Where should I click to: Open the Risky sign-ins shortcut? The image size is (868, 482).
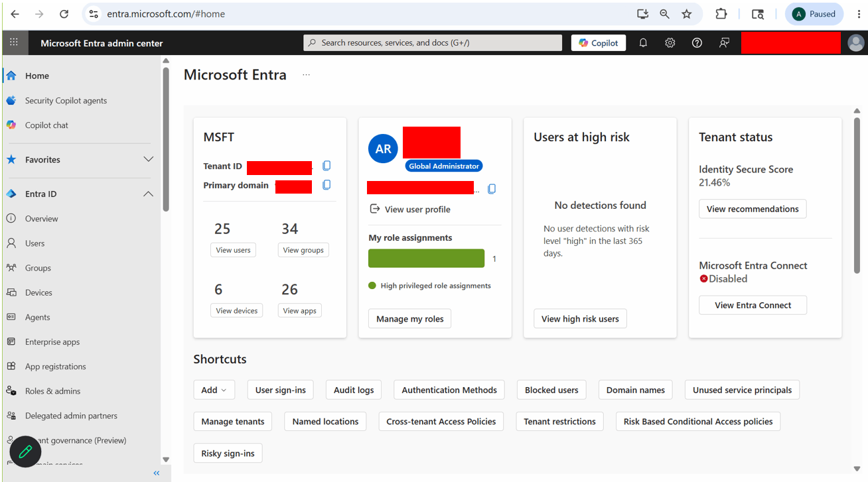[x=228, y=453]
